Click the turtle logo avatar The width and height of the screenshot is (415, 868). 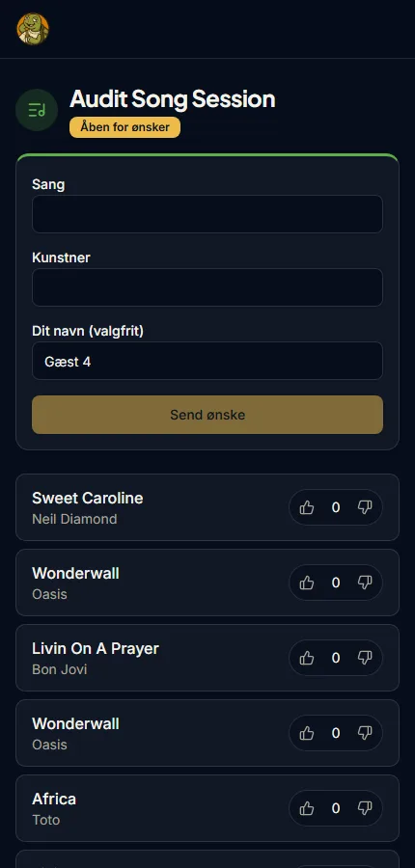tap(33, 29)
